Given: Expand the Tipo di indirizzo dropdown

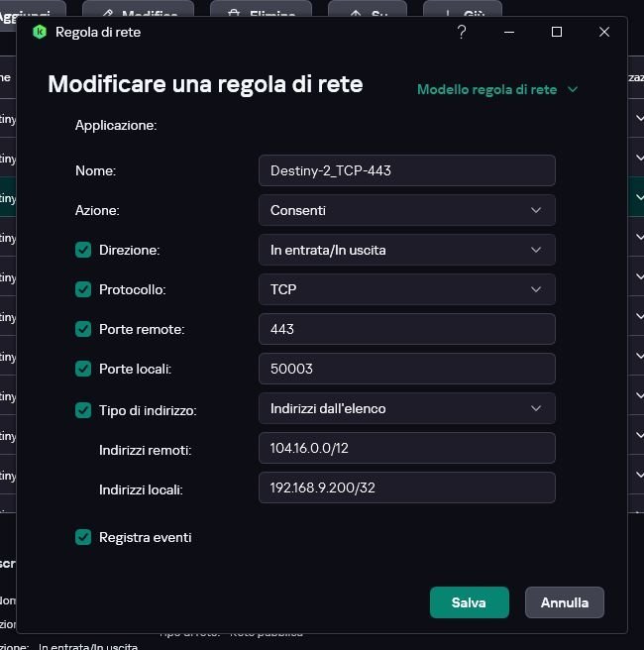Looking at the screenshot, I should (x=406, y=408).
